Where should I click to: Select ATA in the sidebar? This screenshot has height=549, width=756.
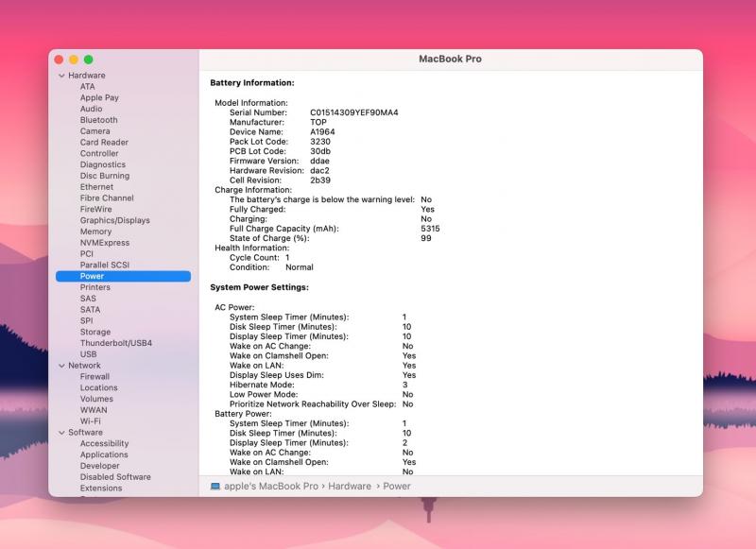pos(87,86)
